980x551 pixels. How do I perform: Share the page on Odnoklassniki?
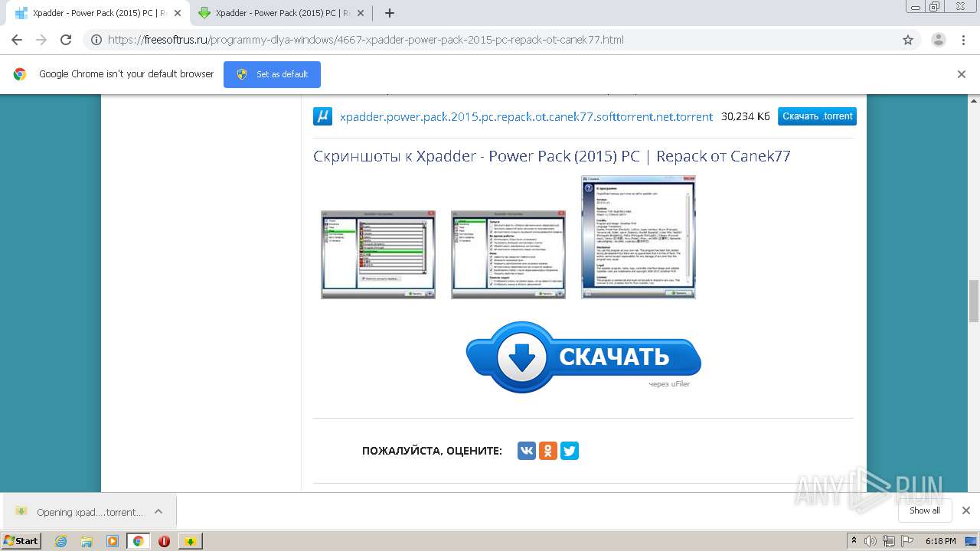(x=548, y=451)
